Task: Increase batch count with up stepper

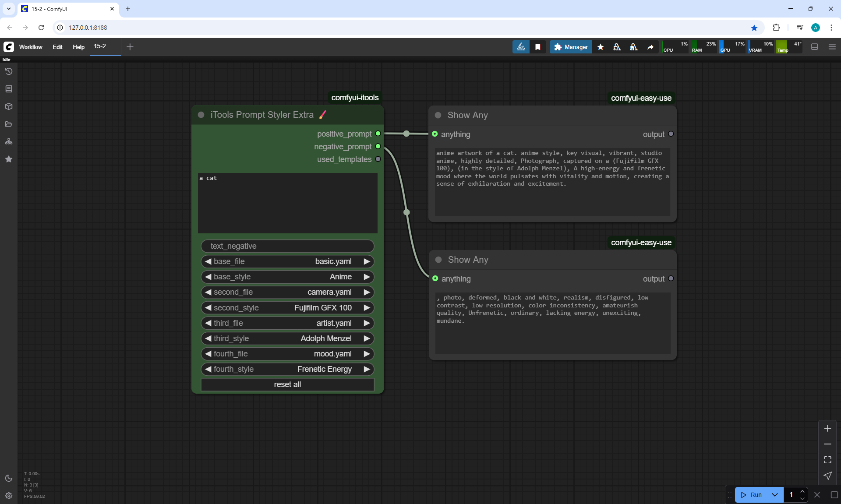Action: 802,492
